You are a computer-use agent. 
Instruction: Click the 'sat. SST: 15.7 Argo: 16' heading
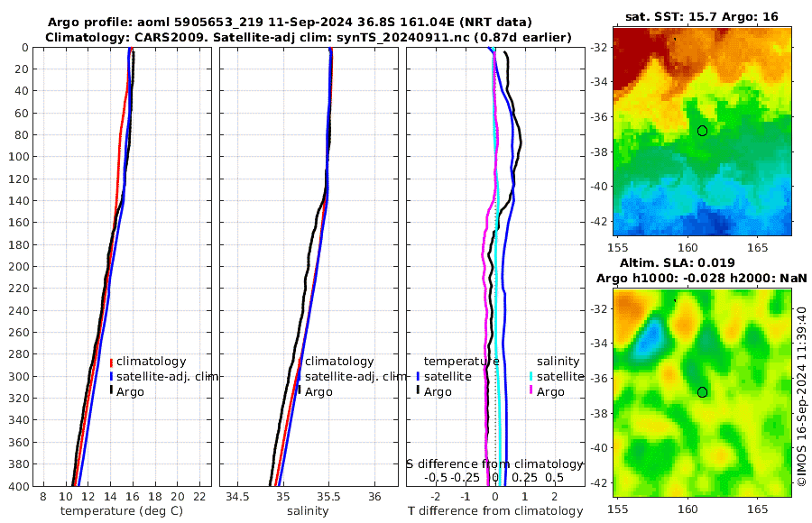(x=702, y=16)
